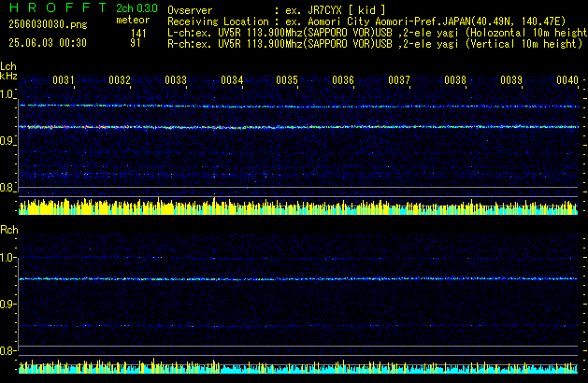Click the Rch channel label
This screenshot has height=383, width=588.
pyautogui.click(x=9, y=230)
